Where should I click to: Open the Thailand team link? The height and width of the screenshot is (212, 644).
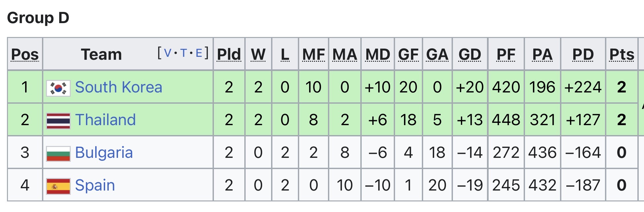[x=105, y=120]
